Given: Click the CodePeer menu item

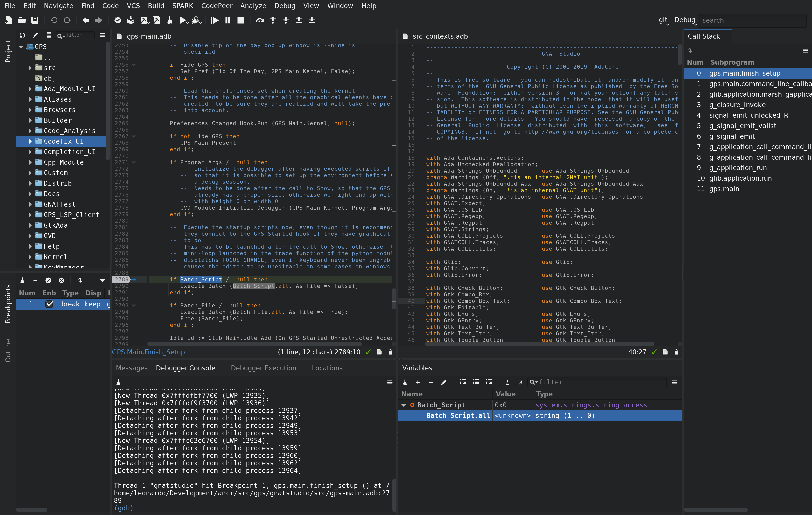Looking at the screenshot, I should pos(216,5).
